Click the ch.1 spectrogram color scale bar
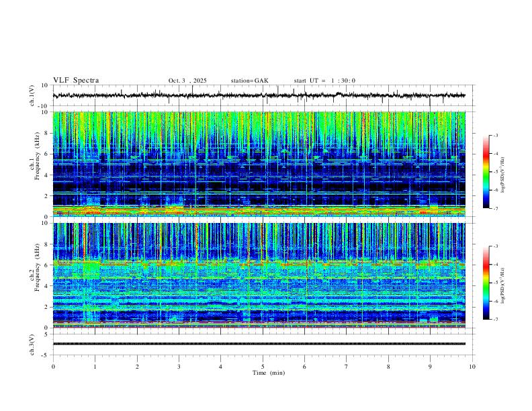 coord(486,172)
